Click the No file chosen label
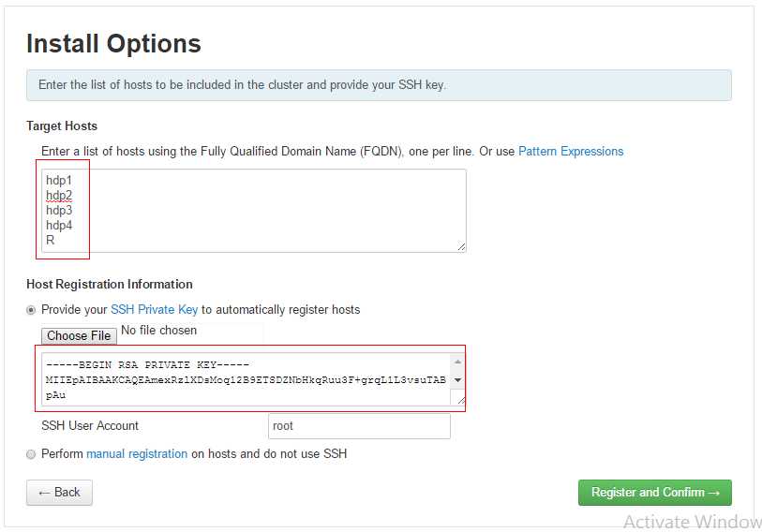Screen dimensions: 762x532 (x=159, y=331)
